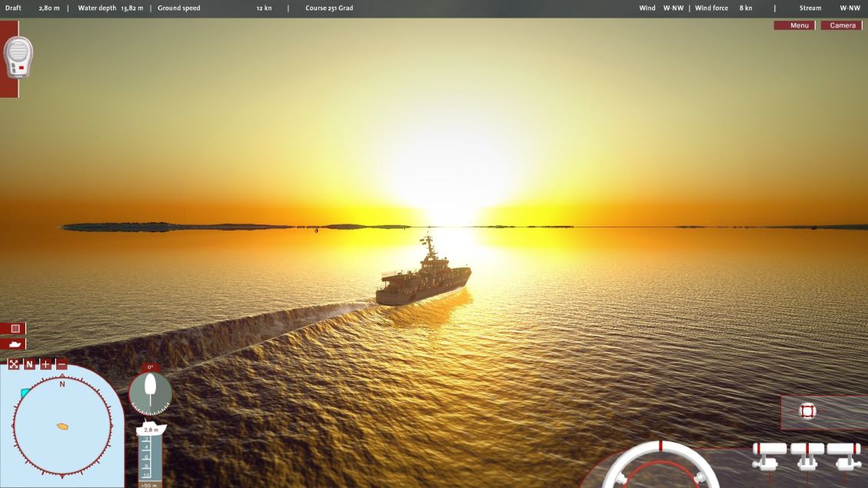Image resolution: width=868 pixels, height=488 pixels.
Task: Open the Menu button
Action: (x=794, y=25)
